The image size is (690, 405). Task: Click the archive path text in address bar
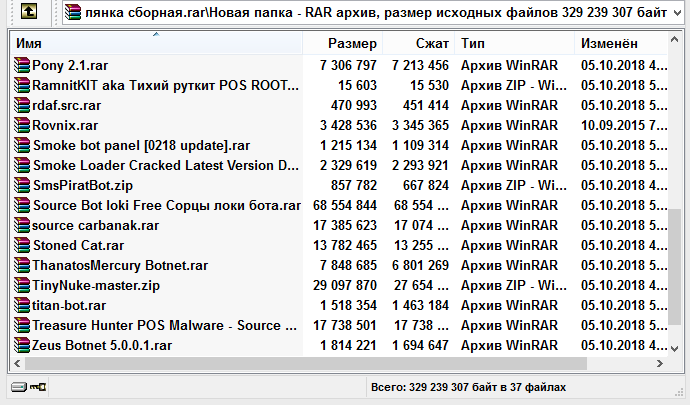[x=376, y=12]
